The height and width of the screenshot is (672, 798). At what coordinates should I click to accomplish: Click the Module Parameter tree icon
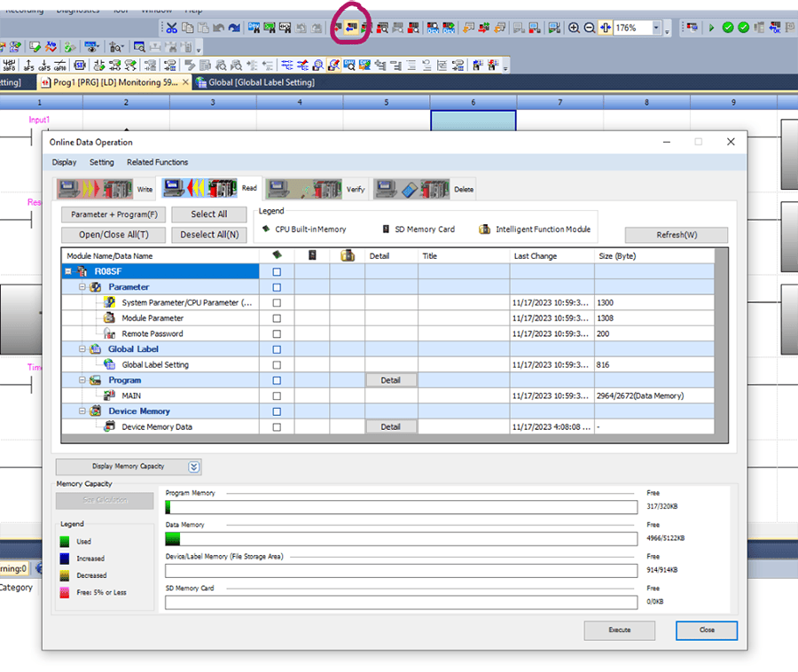point(109,318)
